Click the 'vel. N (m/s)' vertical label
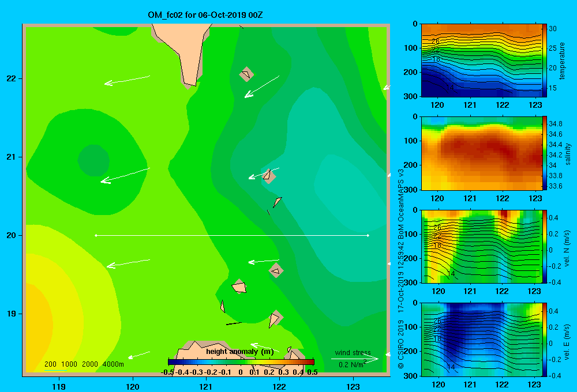Image resolution: width=577 pixels, height=392 pixels. click(x=567, y=248)
